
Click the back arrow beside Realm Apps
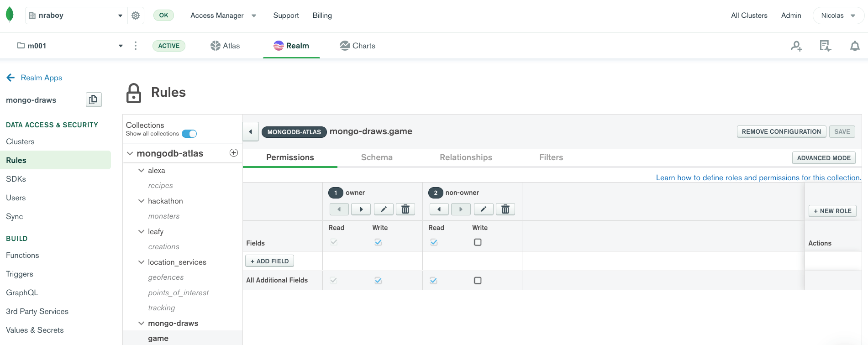pos(11,78)
